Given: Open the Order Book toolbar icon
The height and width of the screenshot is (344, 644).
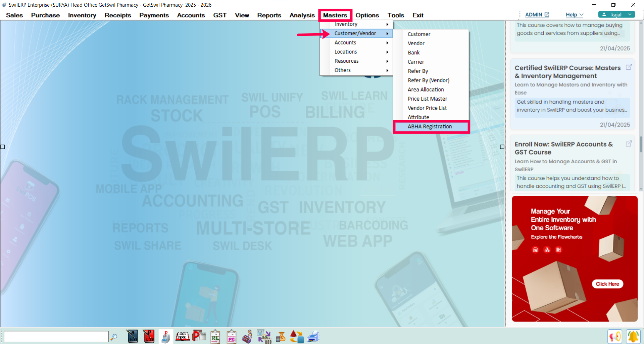Looking at the screenshot, I should point(182,336).
